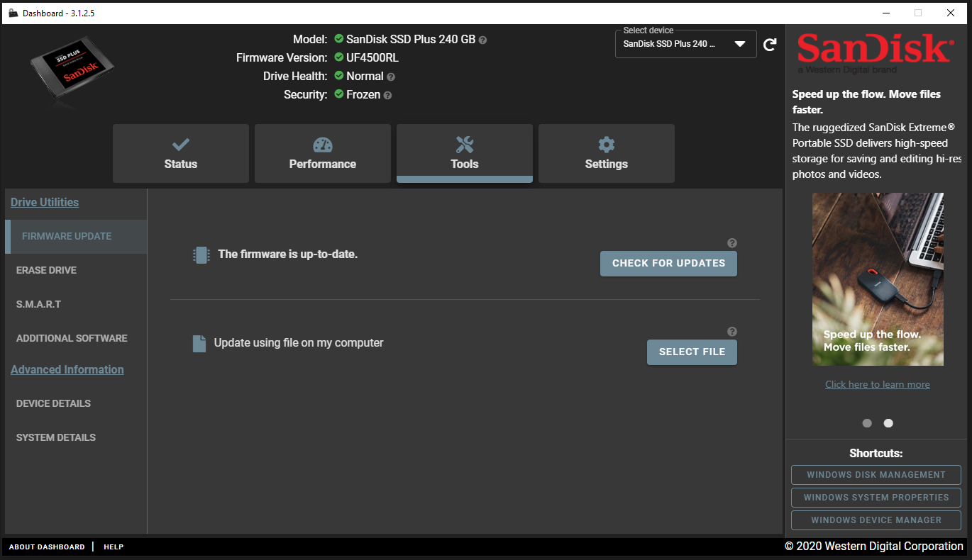
Task: Click the 'Speed up the flow' ad headline
Action: pos(866,101)
